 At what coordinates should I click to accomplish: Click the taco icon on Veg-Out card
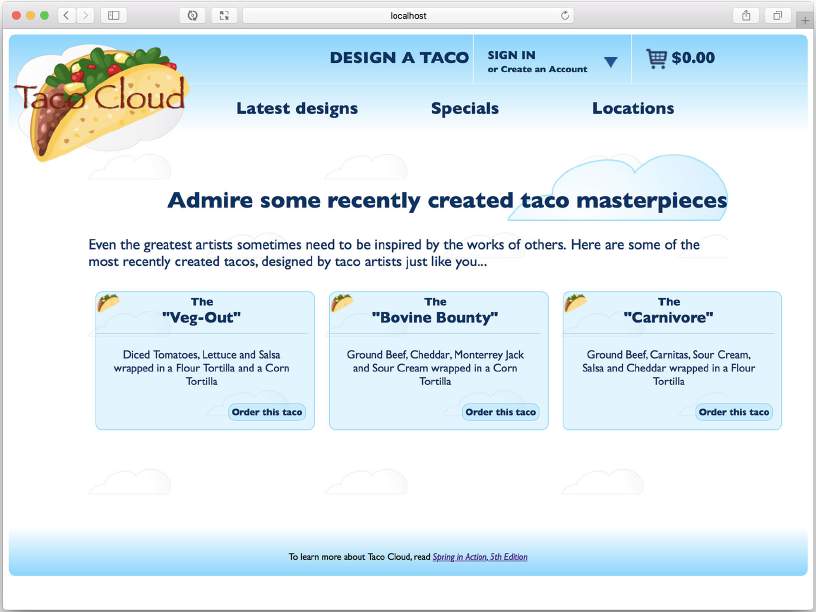pyautogui.click(x=108, y=302)
